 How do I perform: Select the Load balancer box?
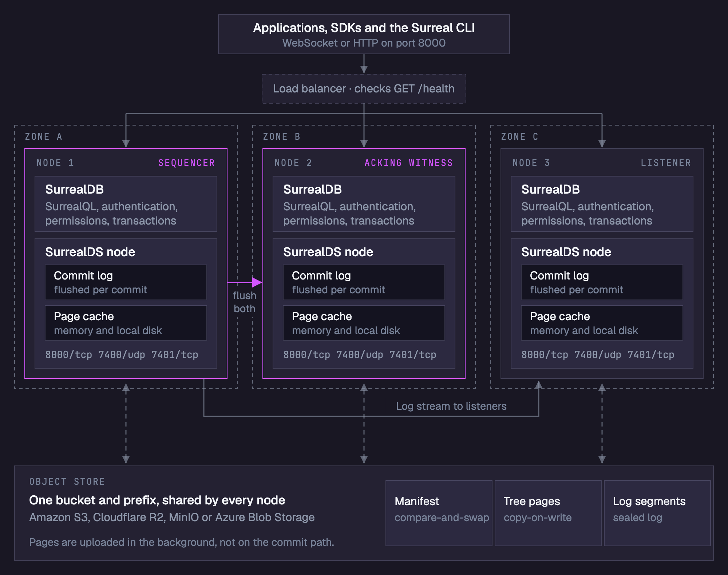pyautogui.click(x=364, y=89)
